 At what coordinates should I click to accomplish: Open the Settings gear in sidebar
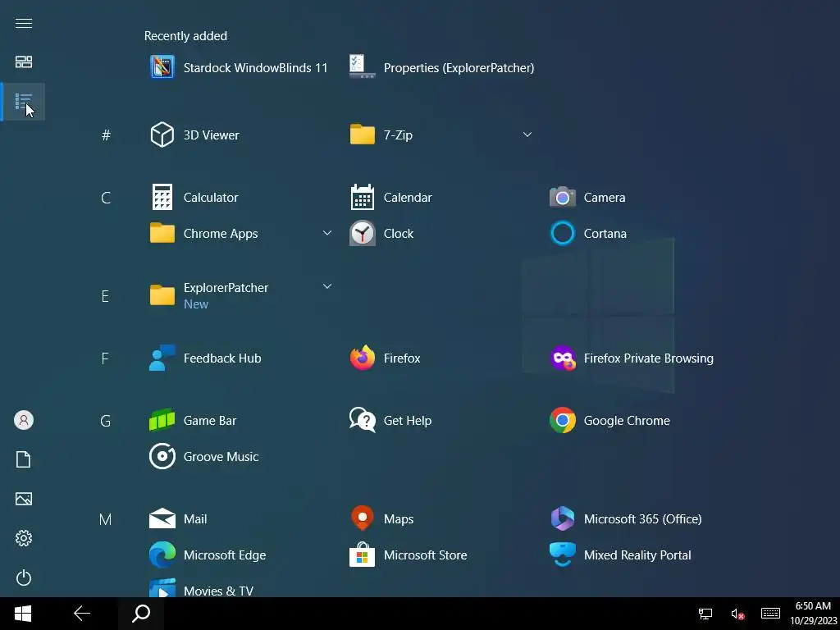[24, 538]
